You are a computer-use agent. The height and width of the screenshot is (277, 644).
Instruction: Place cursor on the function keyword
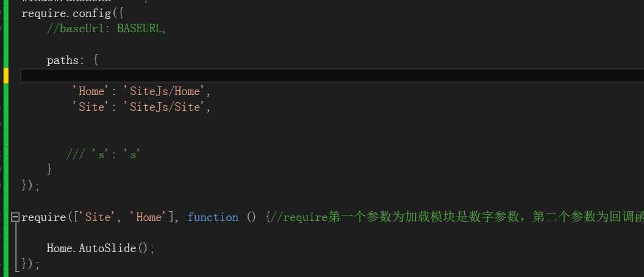pyautogui.click(x=213, y=217)
